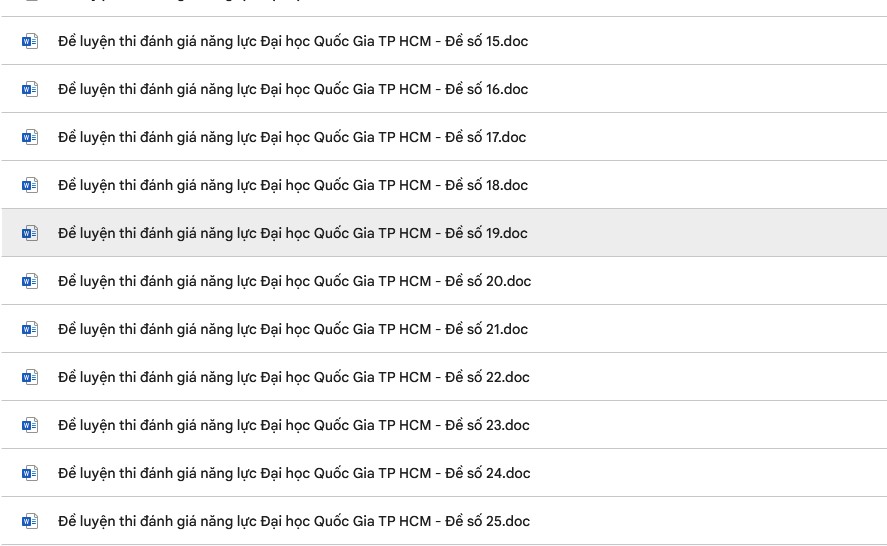Image resolution: width=887 pixels, height=546 pixels.
Task: Click the Word icon for Đề số 17.doc
Action: tap(30, 137)
